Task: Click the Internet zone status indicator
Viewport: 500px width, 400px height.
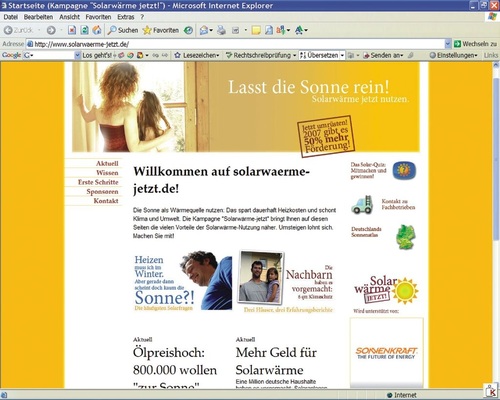Action: coord(401,395)
